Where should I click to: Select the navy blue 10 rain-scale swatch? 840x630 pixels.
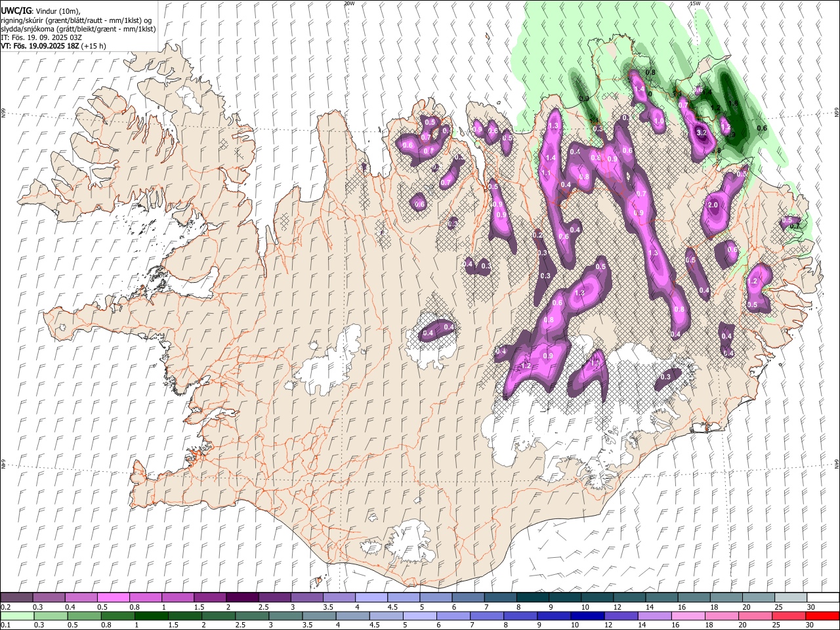click(587, 616)
